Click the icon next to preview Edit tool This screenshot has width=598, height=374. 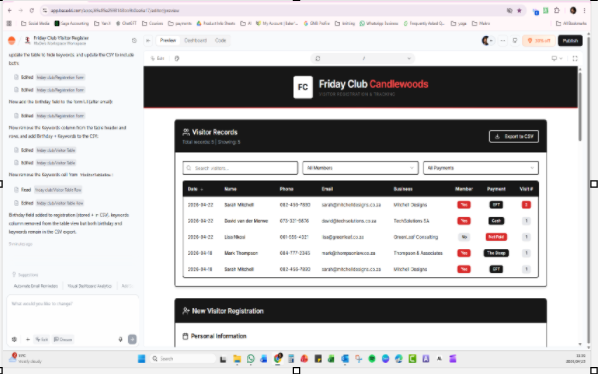click(177, 58)
